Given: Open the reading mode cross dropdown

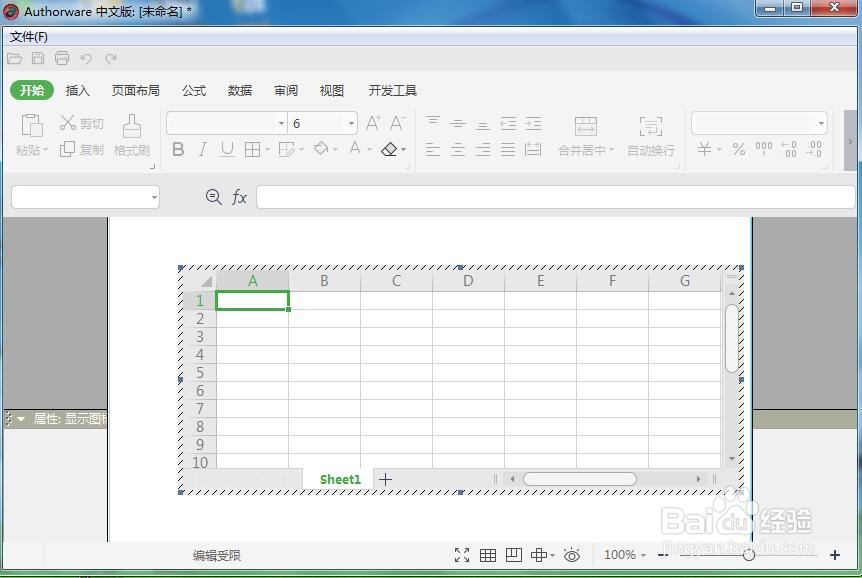Looking at the screenshot, I should click(x=552, y=555).
